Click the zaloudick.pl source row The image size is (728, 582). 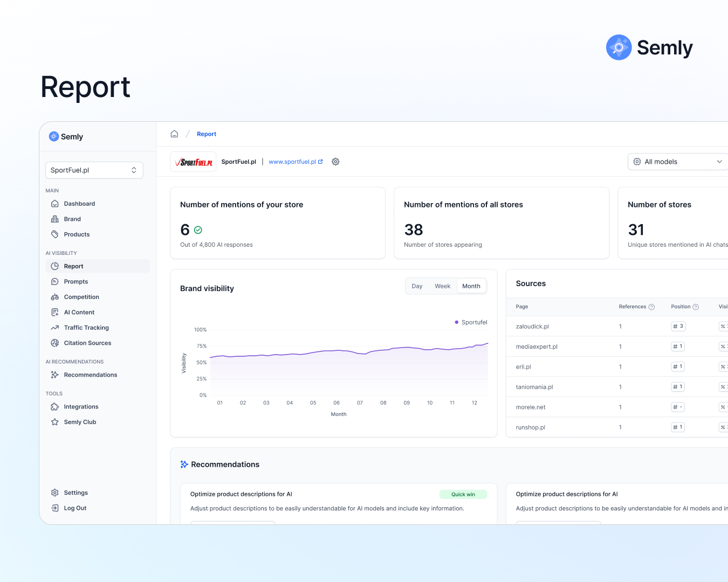[532, 327]
